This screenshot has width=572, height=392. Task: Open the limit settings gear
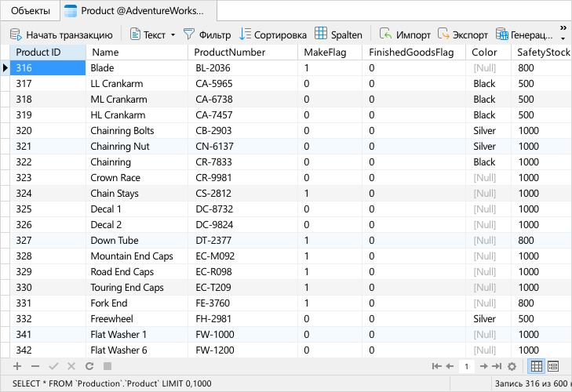click(512, 366)
